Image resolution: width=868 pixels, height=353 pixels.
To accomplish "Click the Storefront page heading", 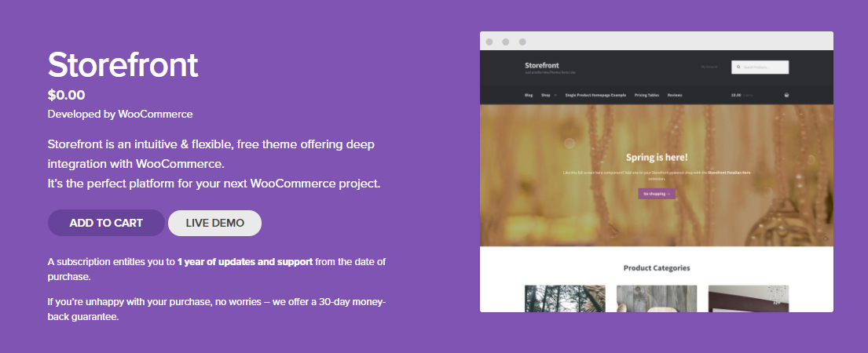I will 123,65.
